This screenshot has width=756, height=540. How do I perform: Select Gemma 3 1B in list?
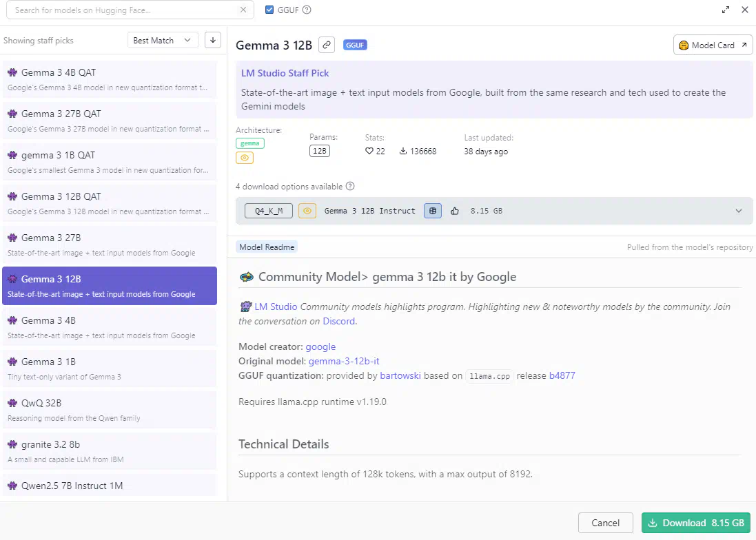point(110,368)
